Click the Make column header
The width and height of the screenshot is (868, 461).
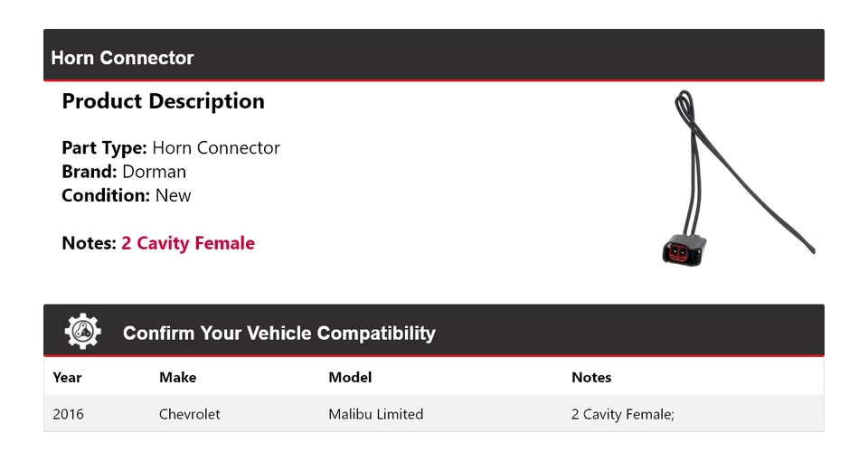click(177, 378)
